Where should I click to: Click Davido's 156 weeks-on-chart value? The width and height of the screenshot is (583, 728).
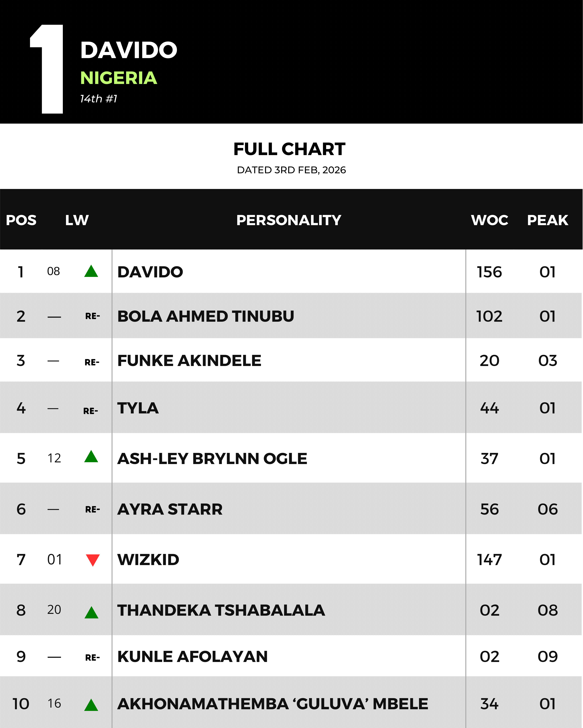coord(489,272)
